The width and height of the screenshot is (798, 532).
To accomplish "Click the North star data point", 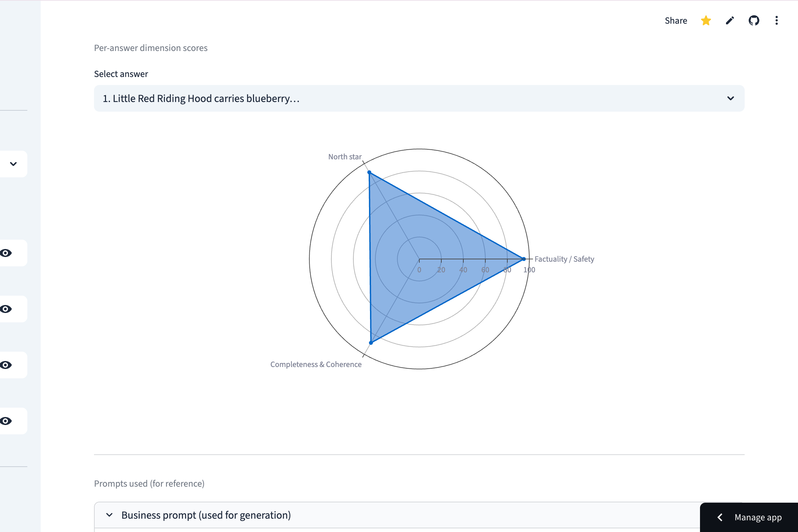I will 369,172.
